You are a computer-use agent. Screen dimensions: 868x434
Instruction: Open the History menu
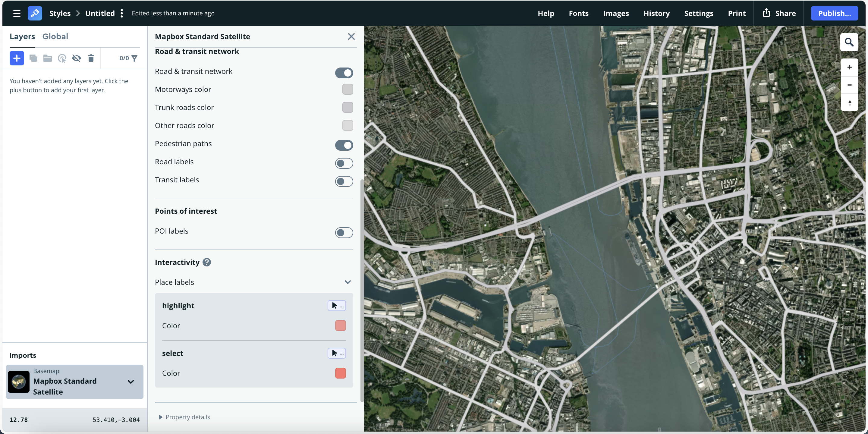coord(656,13)
